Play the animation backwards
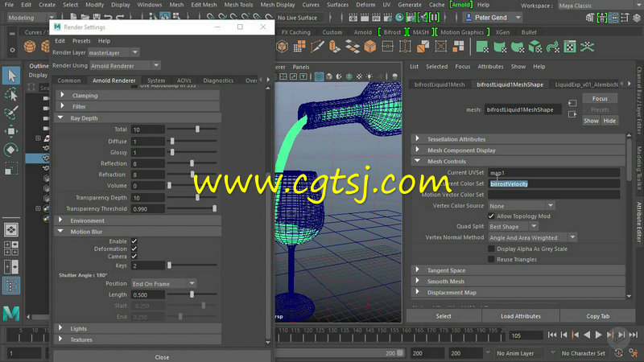Viewport: 644px width, 362px height. point(587,335)
